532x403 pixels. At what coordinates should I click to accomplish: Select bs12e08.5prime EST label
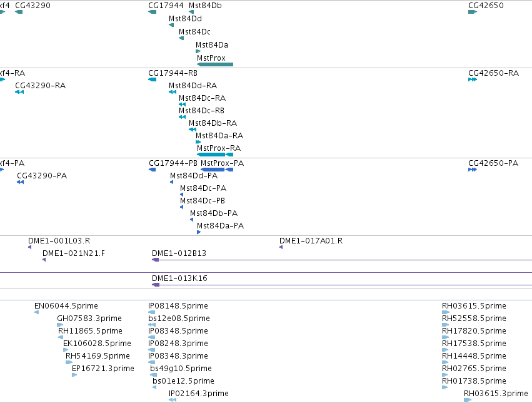[x=179, y=319]
